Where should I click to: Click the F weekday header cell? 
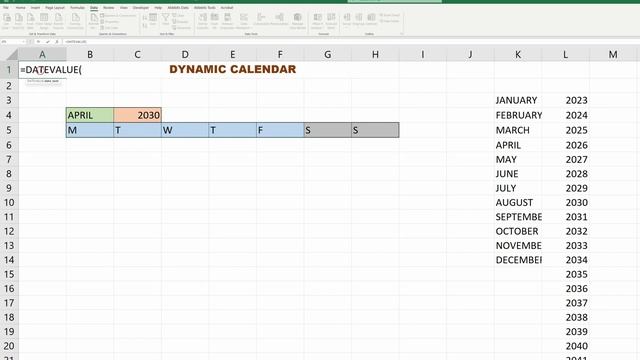[x=280, y=130]
